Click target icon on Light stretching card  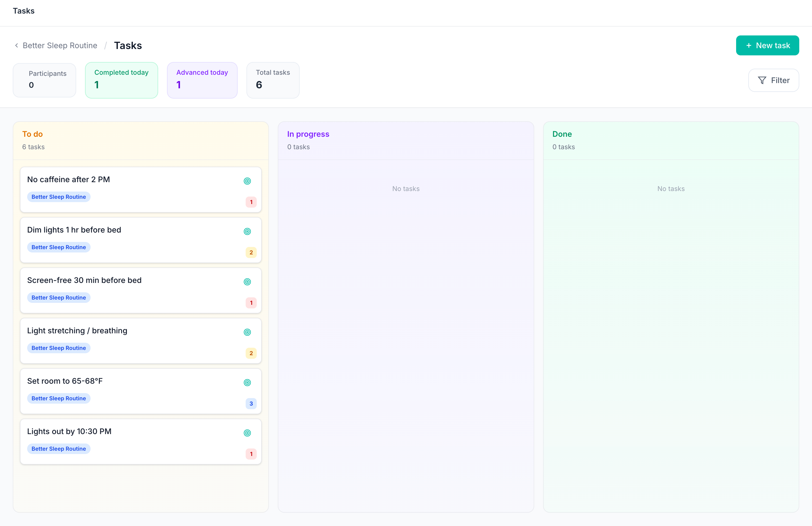pyautogui.click(x=247, y=332)
